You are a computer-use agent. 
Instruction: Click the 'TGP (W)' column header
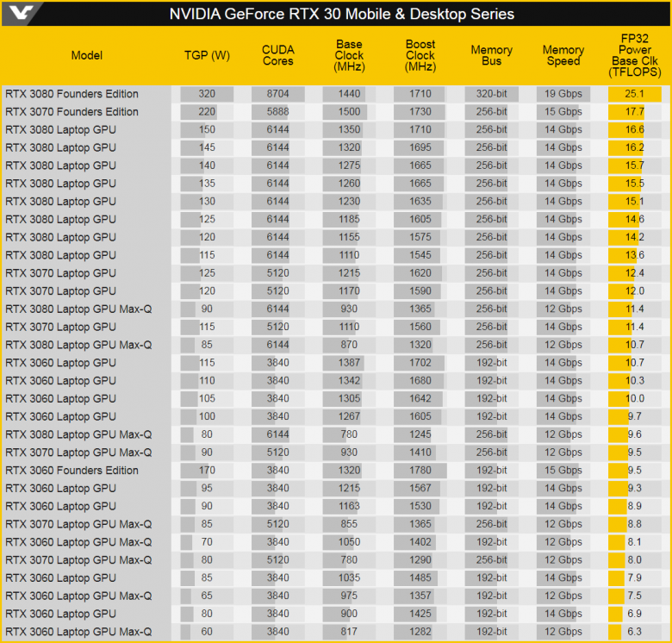click(207, 55)
